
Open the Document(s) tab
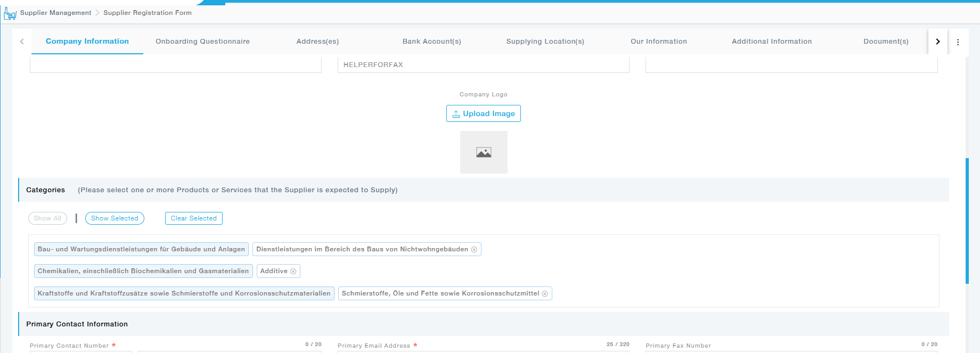[x=886, y=42]
